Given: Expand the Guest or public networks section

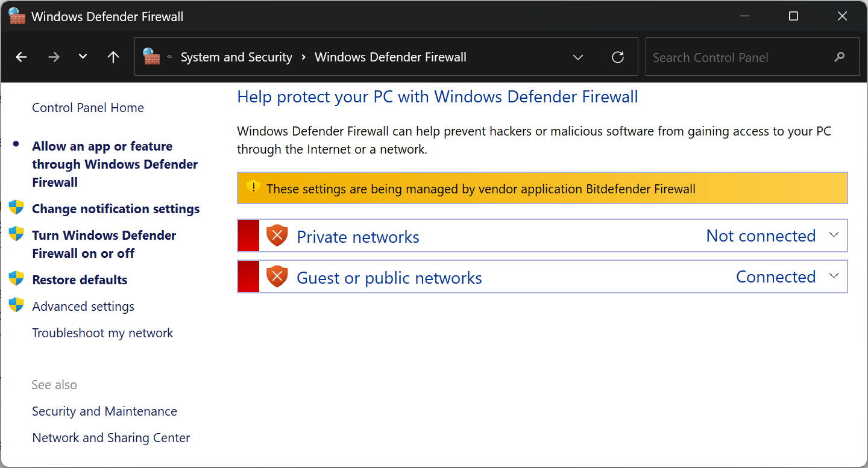Looking at the screenshot, I should pos(834,276).
